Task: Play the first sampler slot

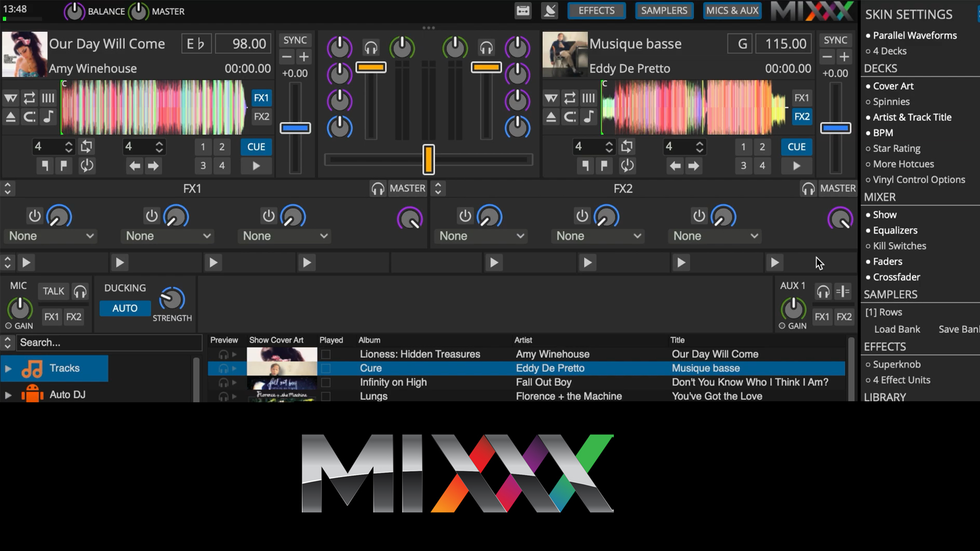Action: pyautogui.click(x=26, y=263)
